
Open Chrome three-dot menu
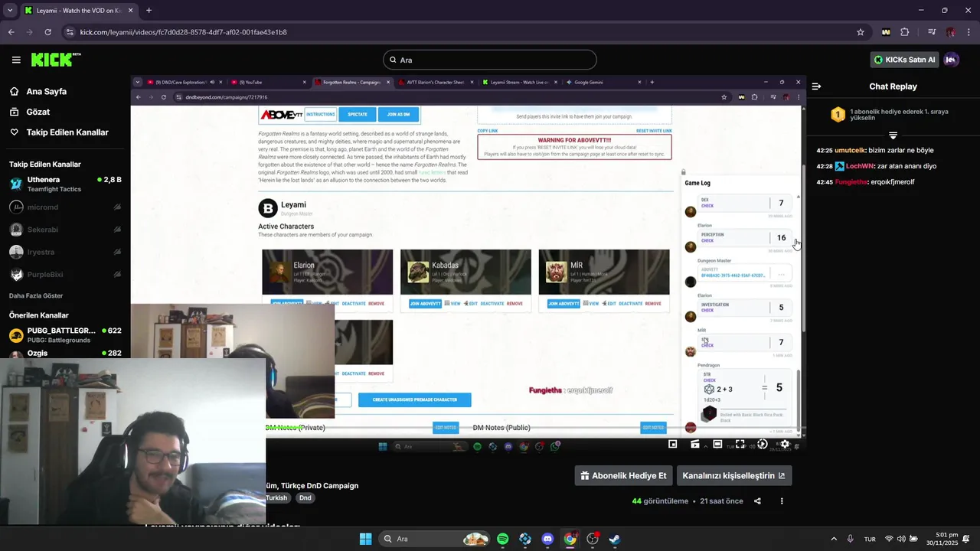point(968,32)
